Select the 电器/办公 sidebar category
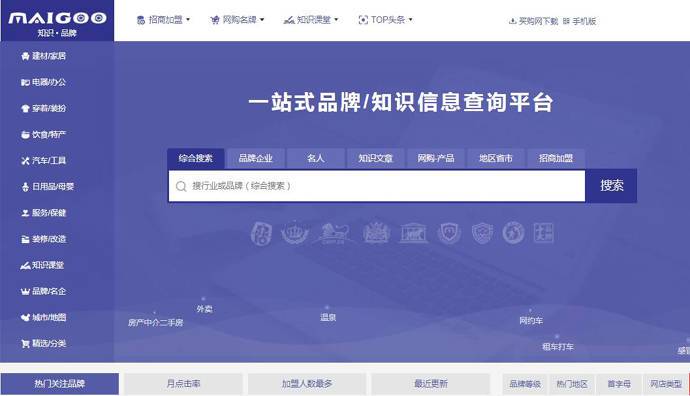The image size is (690, 396). pos(44,82)
